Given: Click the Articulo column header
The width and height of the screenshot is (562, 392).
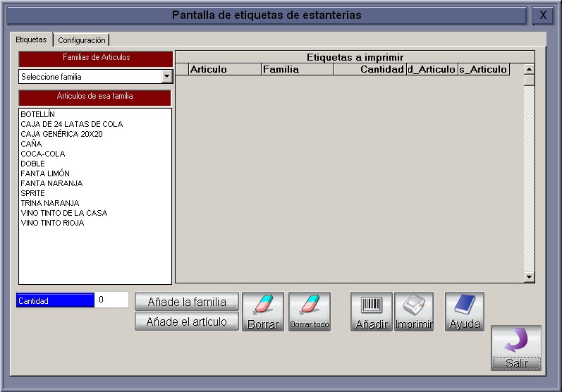Looking at the screenshot, I should (x=224, y=69).
